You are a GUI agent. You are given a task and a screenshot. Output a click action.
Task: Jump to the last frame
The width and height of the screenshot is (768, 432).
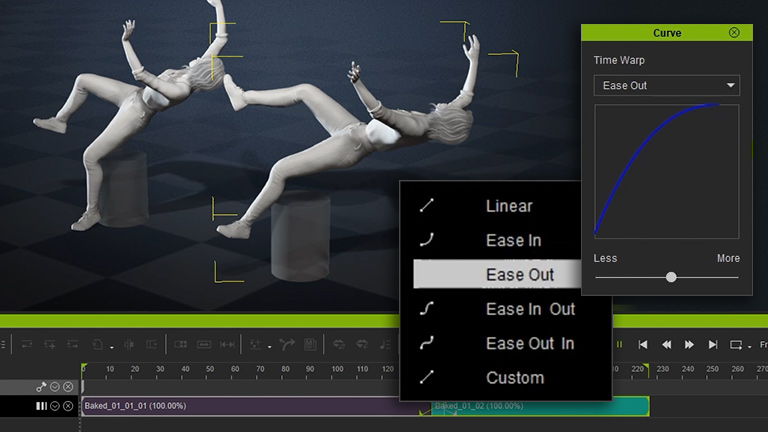(x=713, y=345)
